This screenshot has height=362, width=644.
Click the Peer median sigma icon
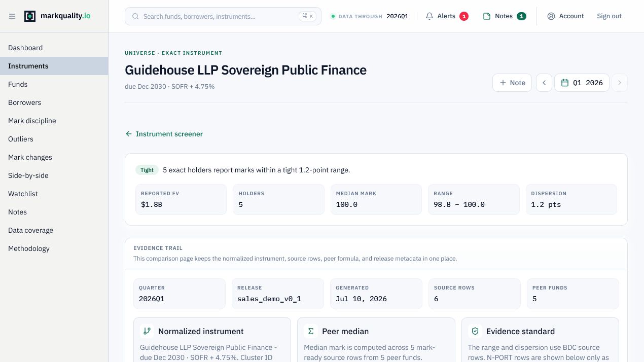point(311,331)
